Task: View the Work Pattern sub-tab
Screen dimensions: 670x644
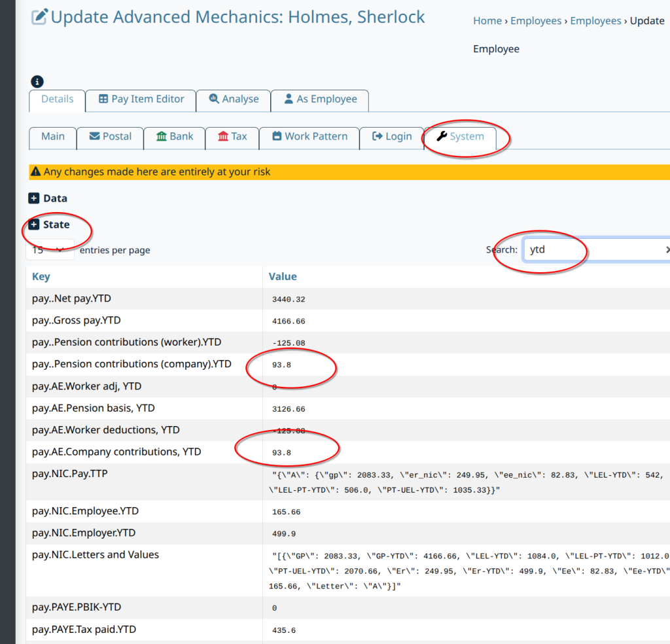Action: 309,137
